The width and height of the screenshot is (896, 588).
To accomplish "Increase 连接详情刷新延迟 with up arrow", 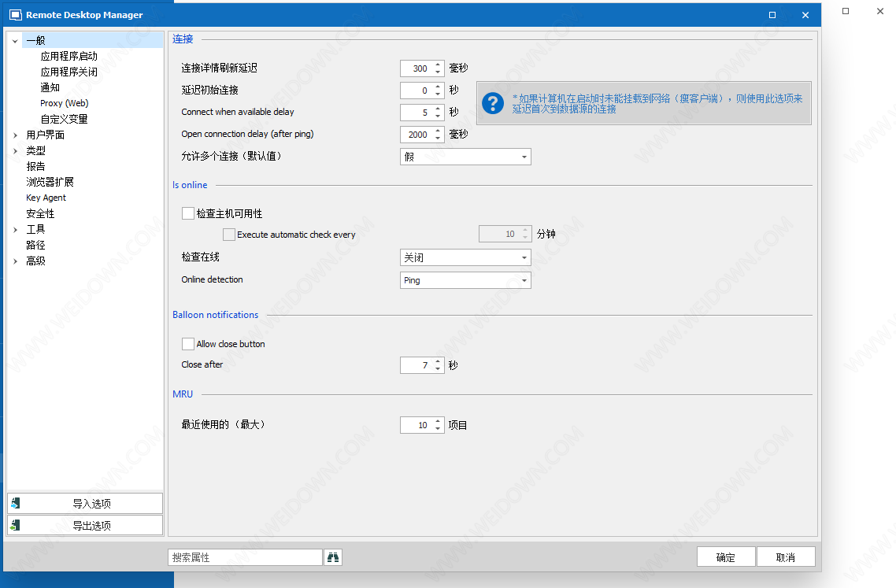I will (438, 65).
